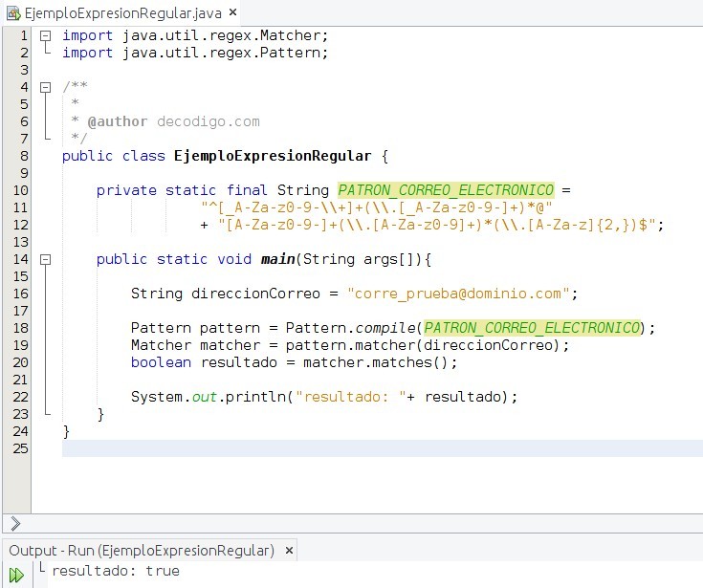Click the 'resultado: true' output line

click(x=116, y=571)
